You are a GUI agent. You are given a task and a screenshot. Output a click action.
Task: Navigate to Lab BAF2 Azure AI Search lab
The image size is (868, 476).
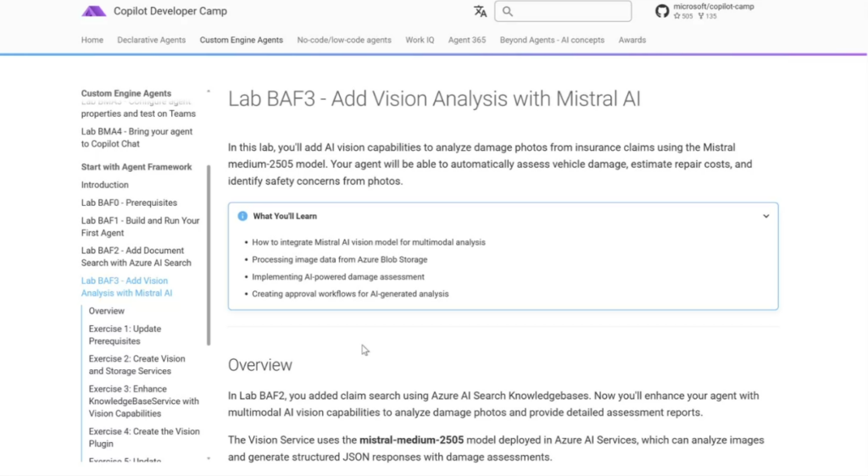click(136, 257)
